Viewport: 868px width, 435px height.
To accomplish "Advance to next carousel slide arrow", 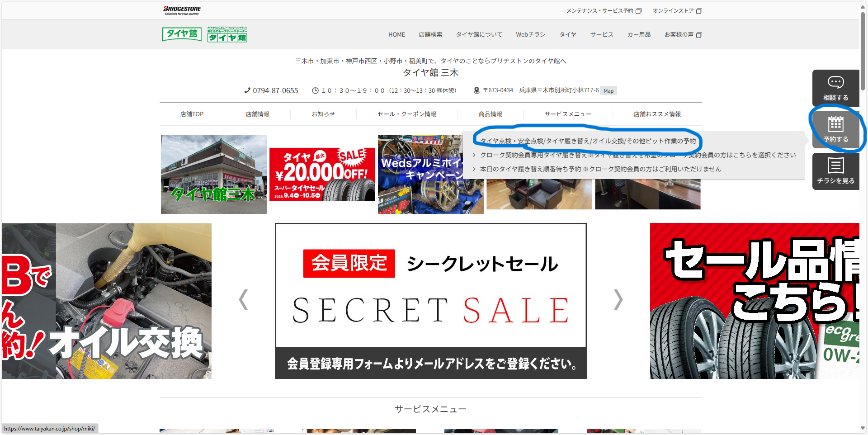I will [618, 299].
